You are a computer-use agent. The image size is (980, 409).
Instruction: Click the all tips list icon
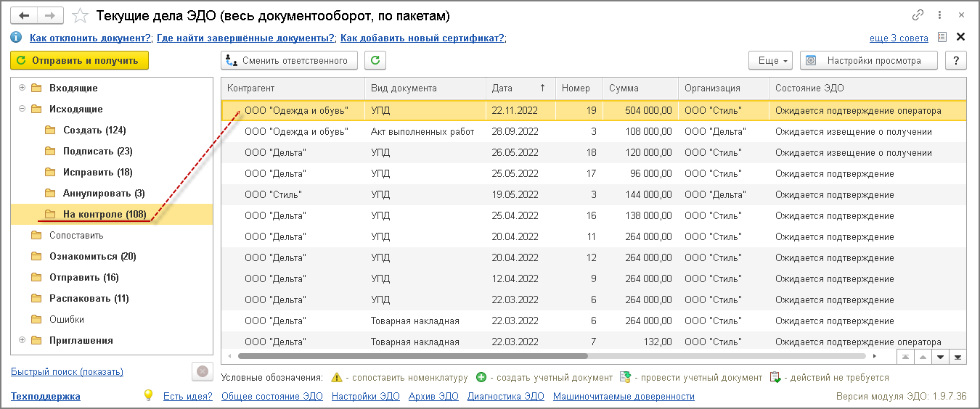942,37
